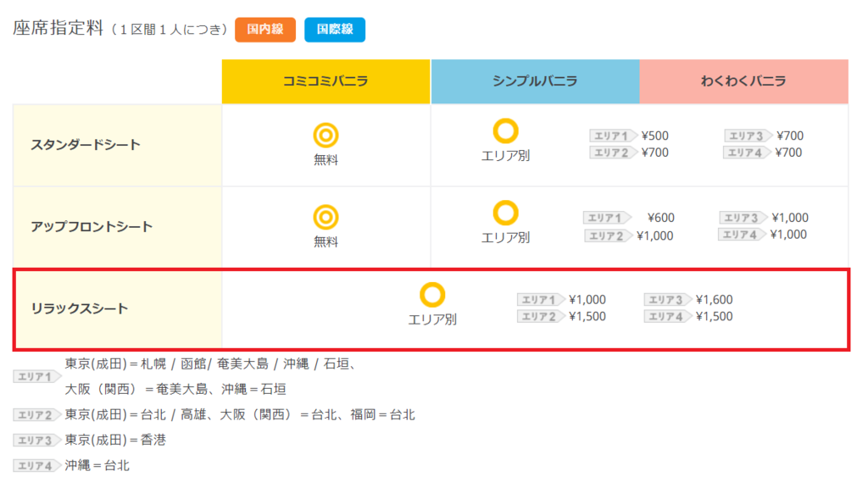Click the （１区間１人につき） note
Screen dimensions: 868x488
(170, 30)
